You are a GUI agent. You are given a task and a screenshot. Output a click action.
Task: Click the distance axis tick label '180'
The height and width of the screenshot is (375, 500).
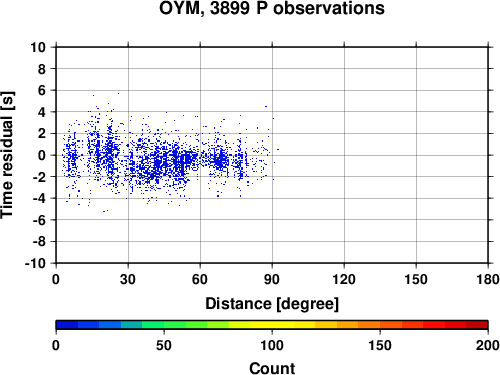click(488, 279)
